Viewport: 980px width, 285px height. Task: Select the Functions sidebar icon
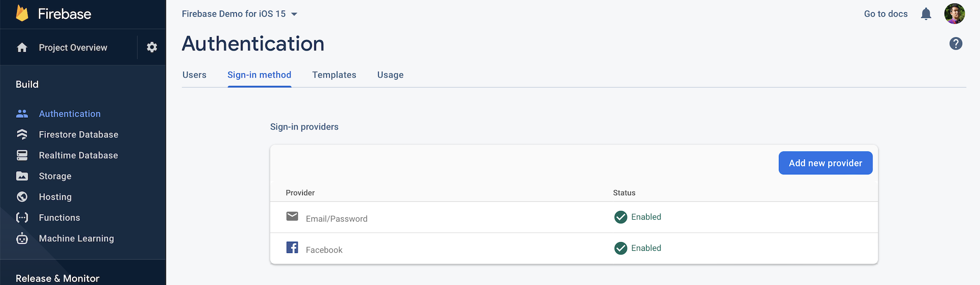click(x=22, y=218)
